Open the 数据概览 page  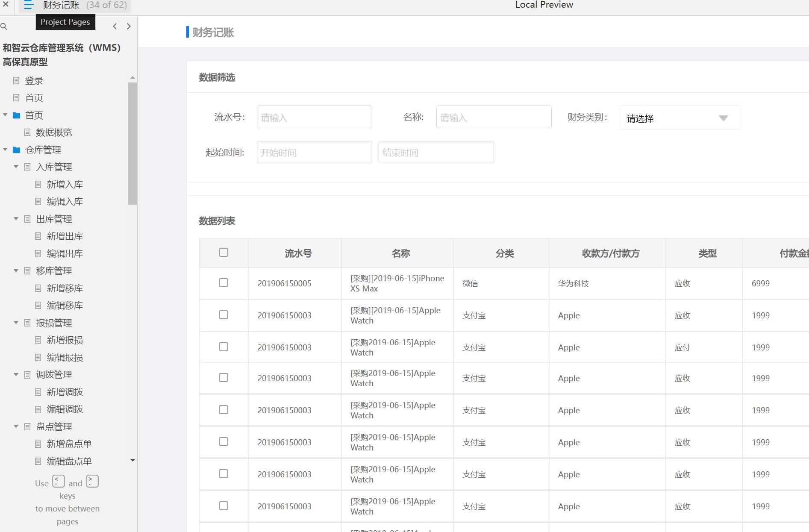click(x=54, y=132)
